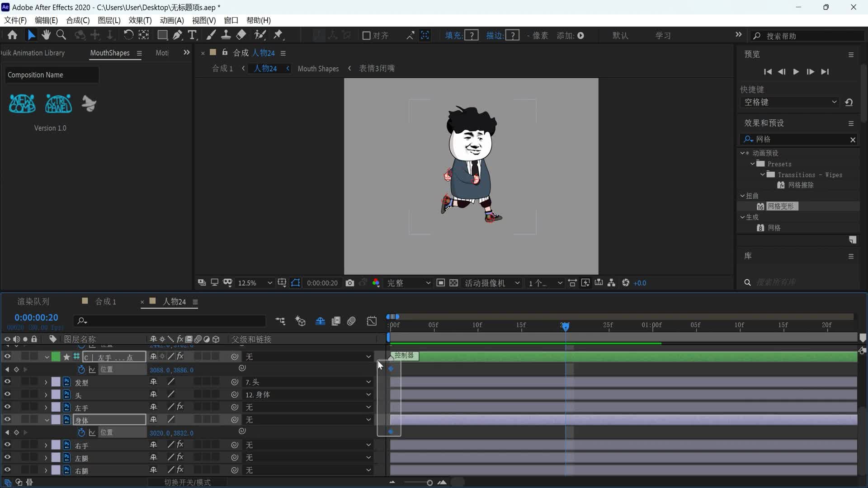
Task: Select the Zoom magnifier tool
Action: (x=61, y=35)
